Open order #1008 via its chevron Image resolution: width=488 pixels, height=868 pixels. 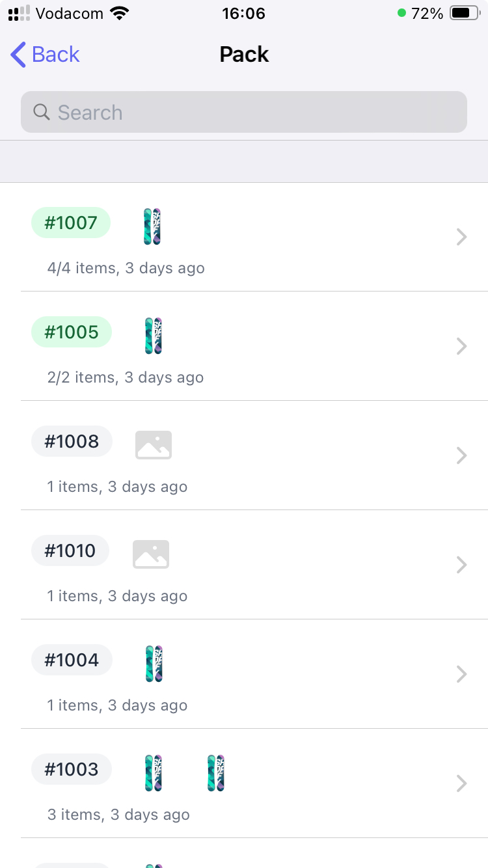462,455
